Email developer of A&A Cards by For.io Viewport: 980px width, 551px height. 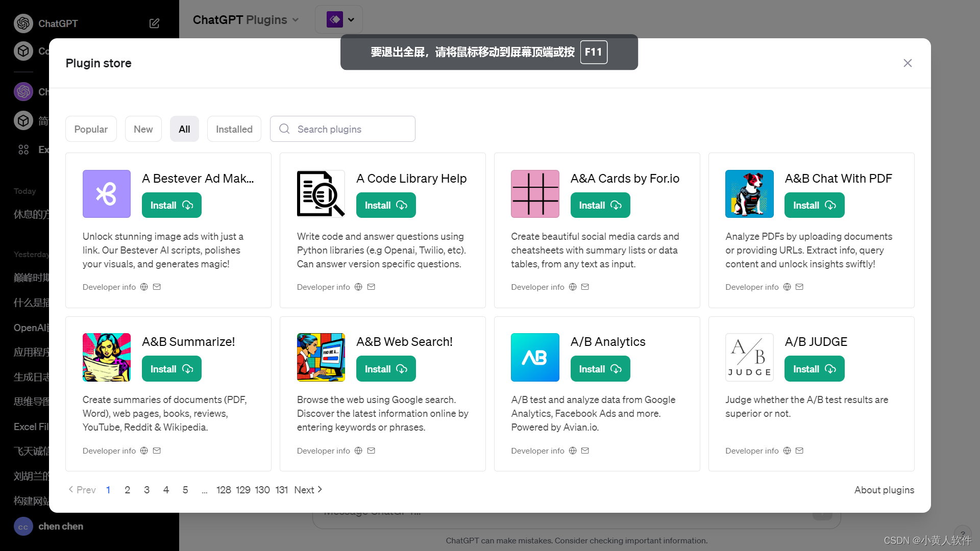pyautogui.click(x=585, y=287)
